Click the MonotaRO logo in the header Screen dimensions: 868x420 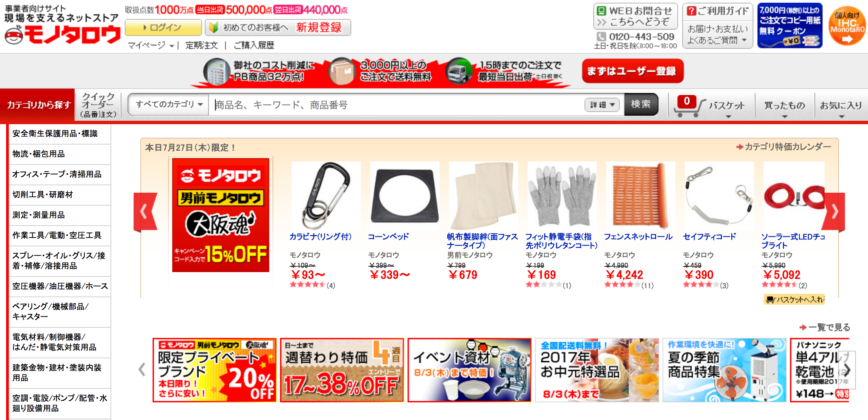pos(63,34)
